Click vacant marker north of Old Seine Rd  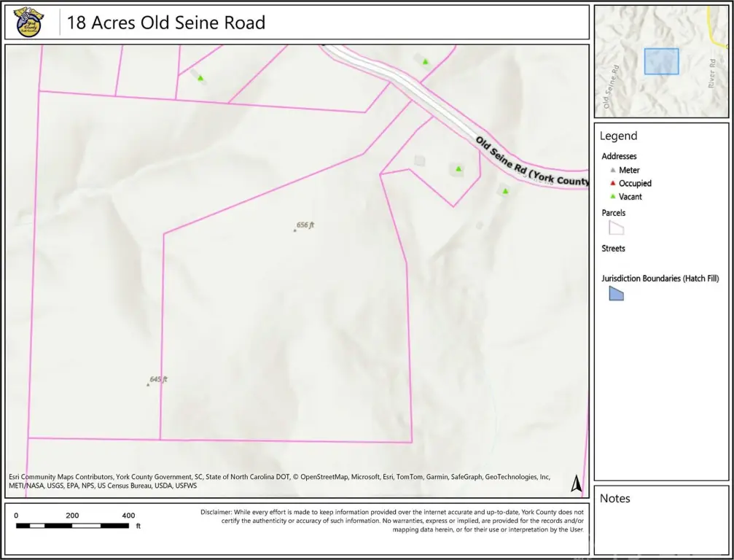coord(426,62)
